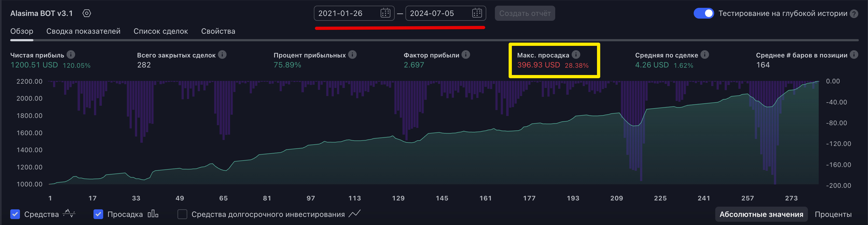Click net profit percent 120.05%
The width and height of the screenshot is (868, 225).
(77, 66)
